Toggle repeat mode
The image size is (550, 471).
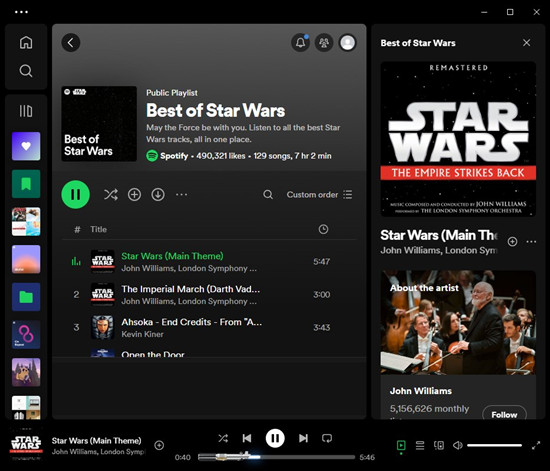(x=327, y=438)
